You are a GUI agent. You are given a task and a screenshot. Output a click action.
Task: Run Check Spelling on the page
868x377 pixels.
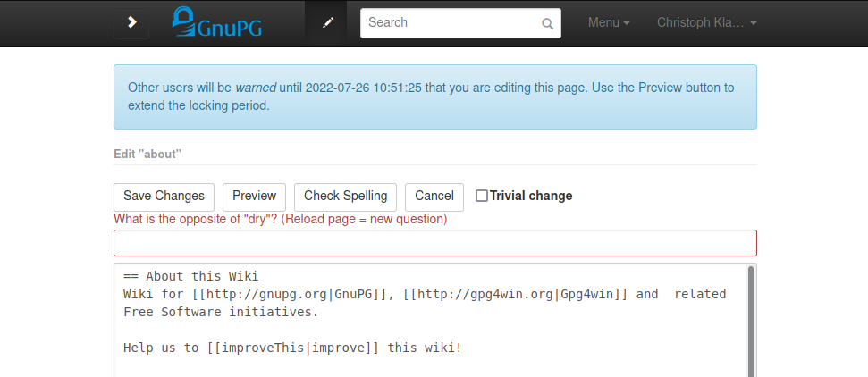click(x=345, y=197)
